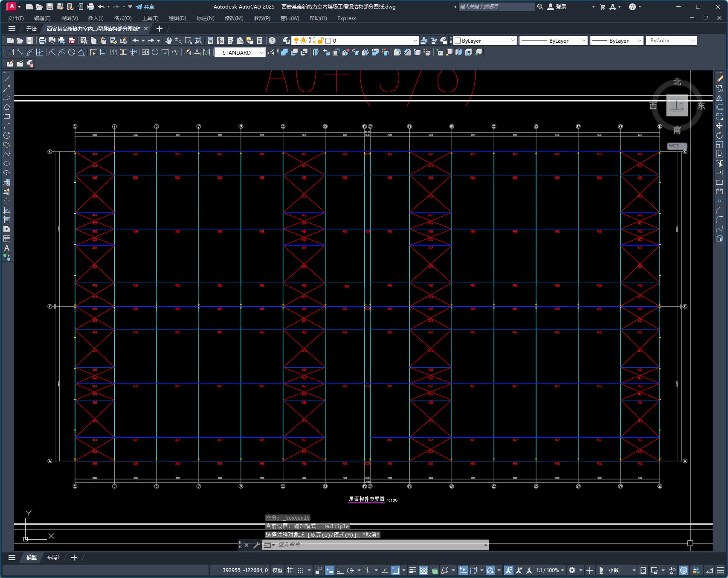Screen dimensions: 728x578
Task: Open the 文件(F) menu
Action: tap(16, 18)
